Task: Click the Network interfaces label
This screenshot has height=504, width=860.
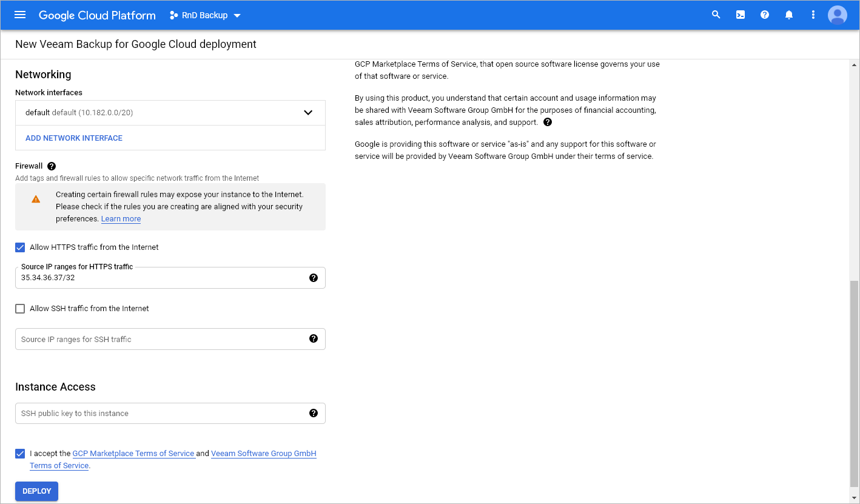Action: 49,93
